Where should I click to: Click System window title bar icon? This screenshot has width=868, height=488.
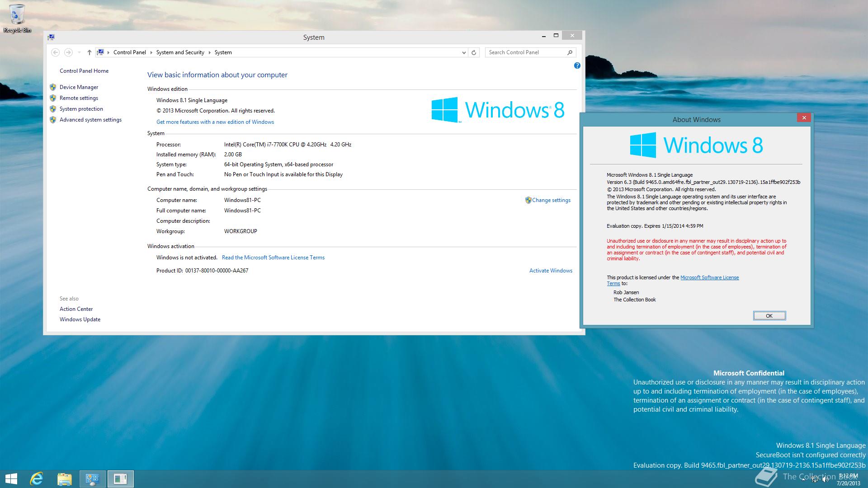[51, 37]
